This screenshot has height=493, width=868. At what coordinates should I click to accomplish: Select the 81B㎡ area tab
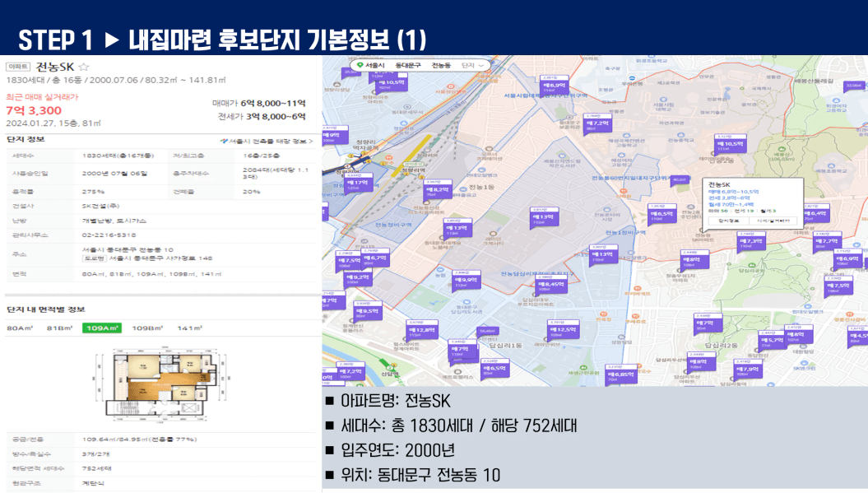(60, 328)
